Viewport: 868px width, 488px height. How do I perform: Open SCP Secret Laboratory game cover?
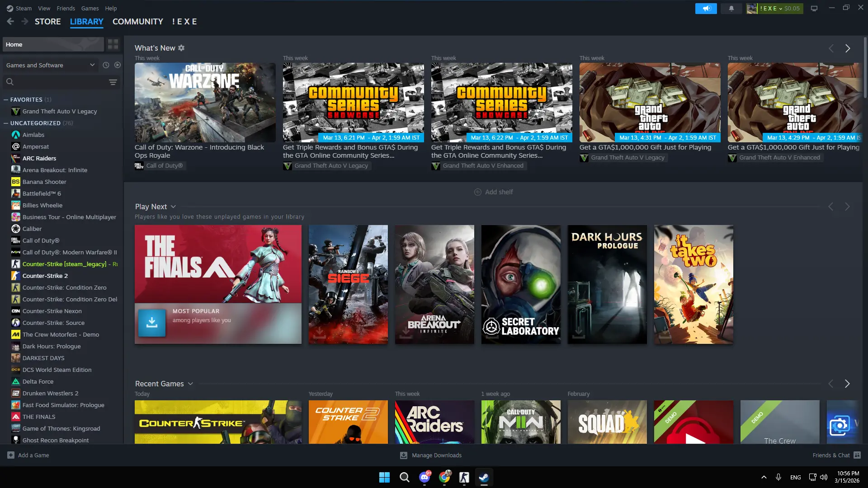tap(521, 284)
